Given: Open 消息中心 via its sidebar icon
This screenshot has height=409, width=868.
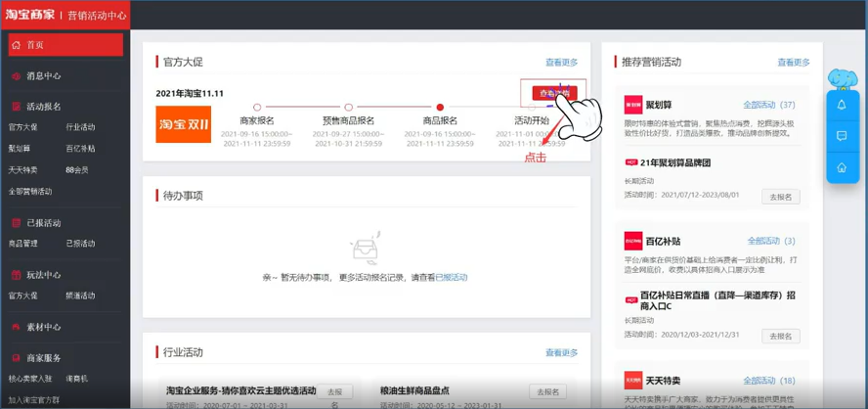Looking at the screenshot, I should tap(16, 76).
